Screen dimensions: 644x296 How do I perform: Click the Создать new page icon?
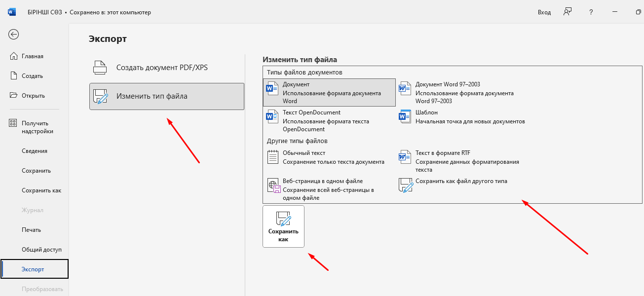coord(14,76)
